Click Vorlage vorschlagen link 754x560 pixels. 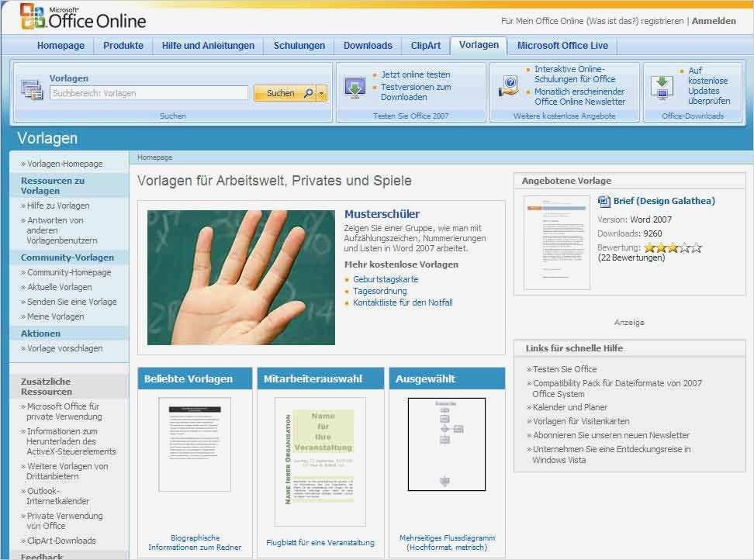pyautogui.click(x=64, y=348)
